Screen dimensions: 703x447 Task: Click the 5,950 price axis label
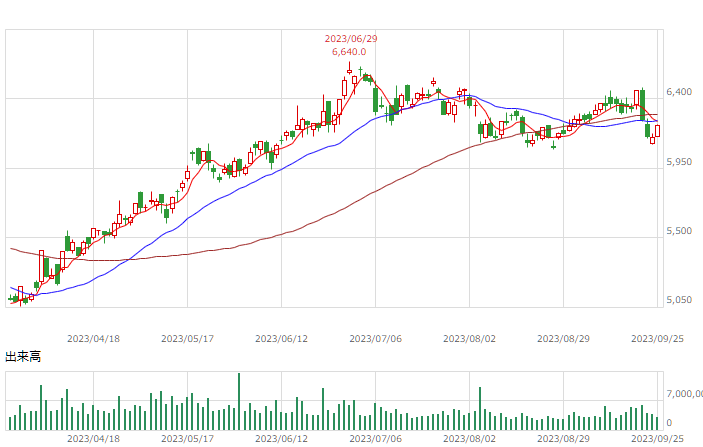click(679, 162)
